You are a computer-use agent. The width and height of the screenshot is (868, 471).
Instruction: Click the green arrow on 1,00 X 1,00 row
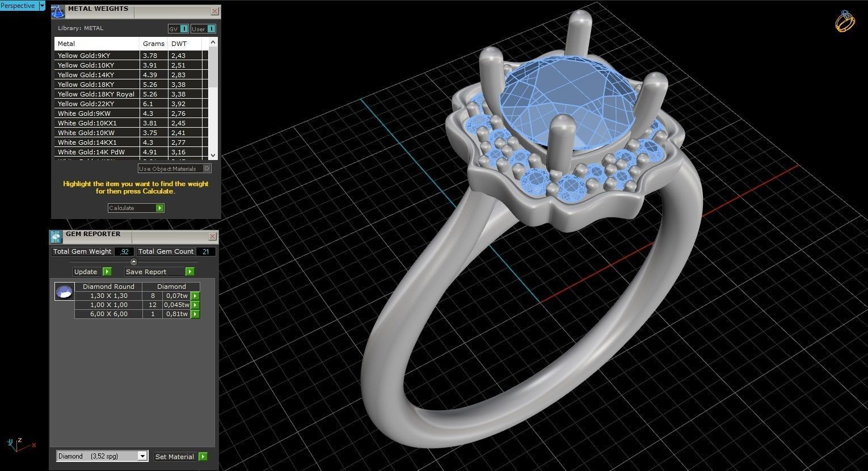(x=195, y=305)
